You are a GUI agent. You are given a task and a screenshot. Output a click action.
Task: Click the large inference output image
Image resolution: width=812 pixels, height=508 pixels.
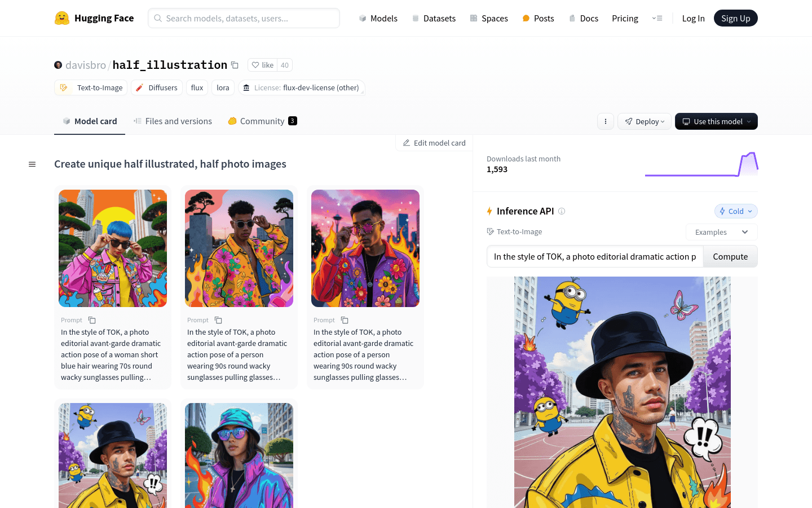623,392
